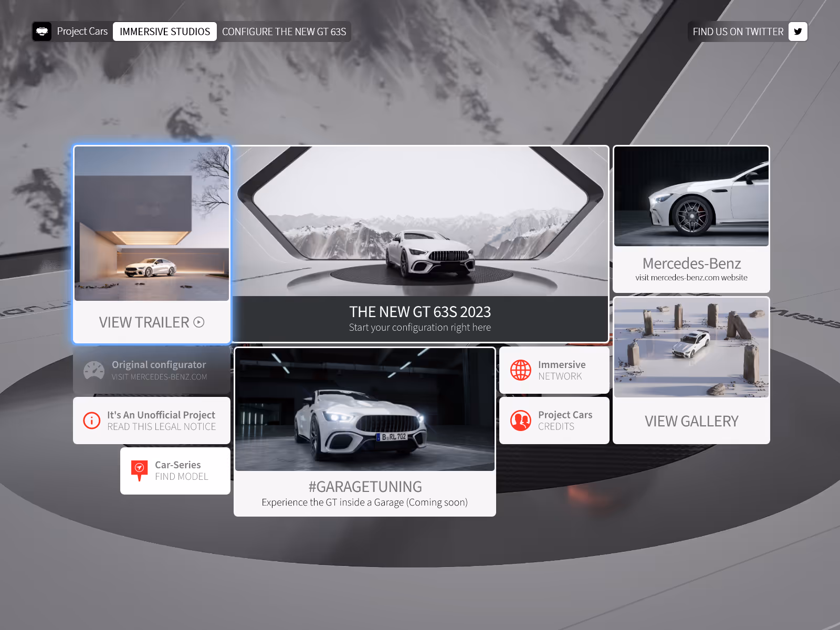Image resolution: width=840 pixels, height=630 pixels.
Task: Click the Project Cars Credits label
Action: 565,421
